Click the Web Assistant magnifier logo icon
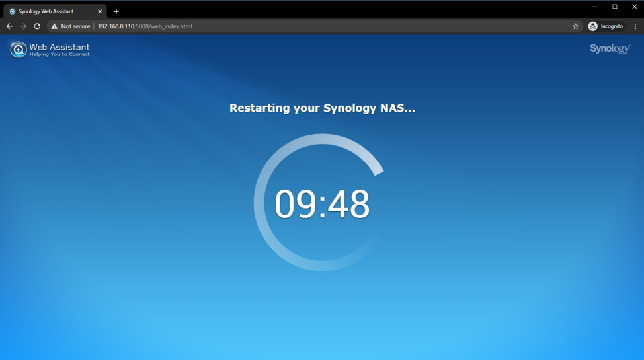Screen dimensions: 644x360 coord(18,50)
